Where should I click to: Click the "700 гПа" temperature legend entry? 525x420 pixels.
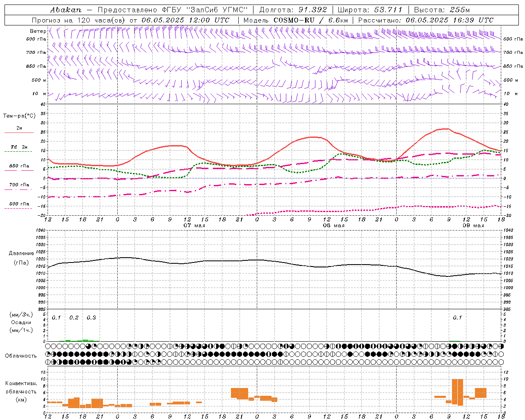(x=19, y=185)
